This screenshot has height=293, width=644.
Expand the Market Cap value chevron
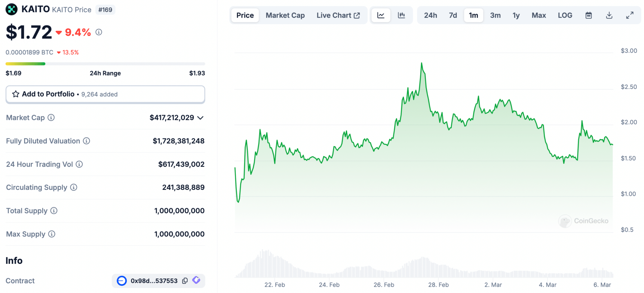tap(200, 118)
